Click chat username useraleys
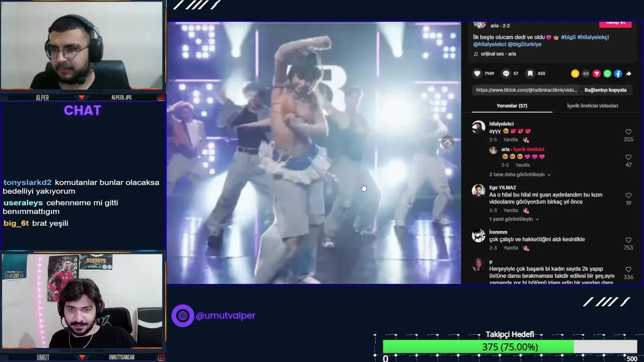Image resolution: width=644 pixels, height=362 pixels. click(23, 203)
